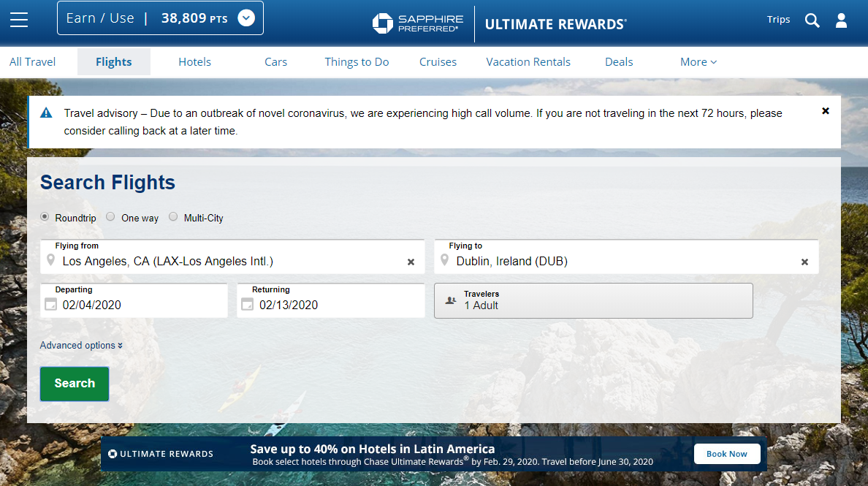Open the Vacation Rentals tab

(x=528, y=62)
